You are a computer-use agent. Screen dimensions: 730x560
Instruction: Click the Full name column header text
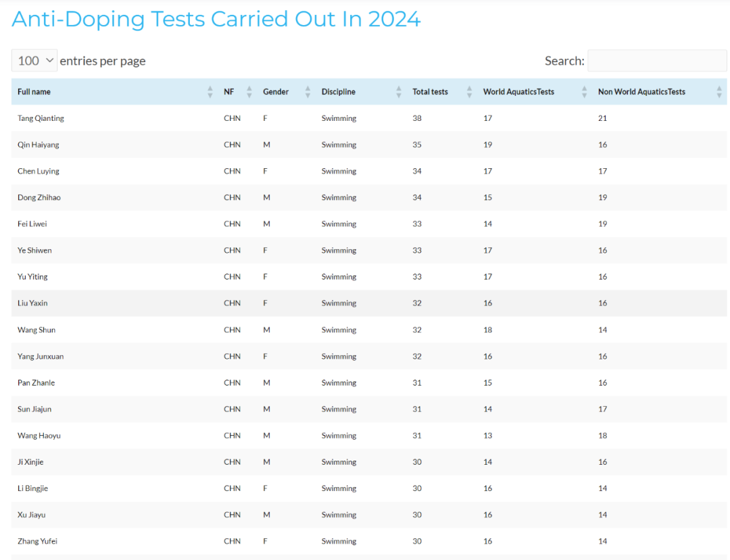click(x=34, y=92)
